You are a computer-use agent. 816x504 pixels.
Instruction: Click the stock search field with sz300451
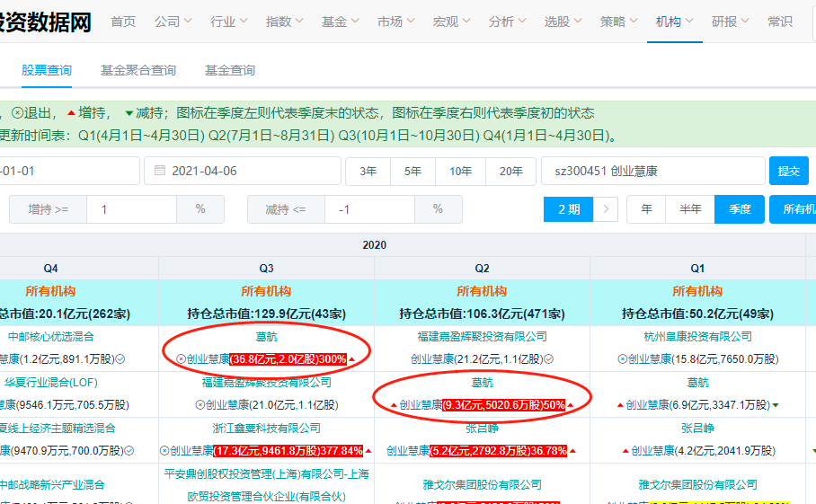point(651,171)
